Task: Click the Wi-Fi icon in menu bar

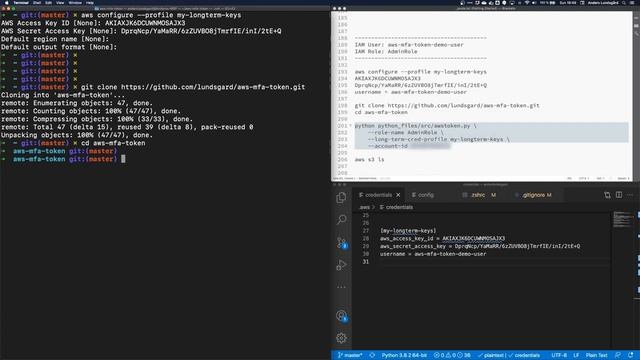Action: 527,2
